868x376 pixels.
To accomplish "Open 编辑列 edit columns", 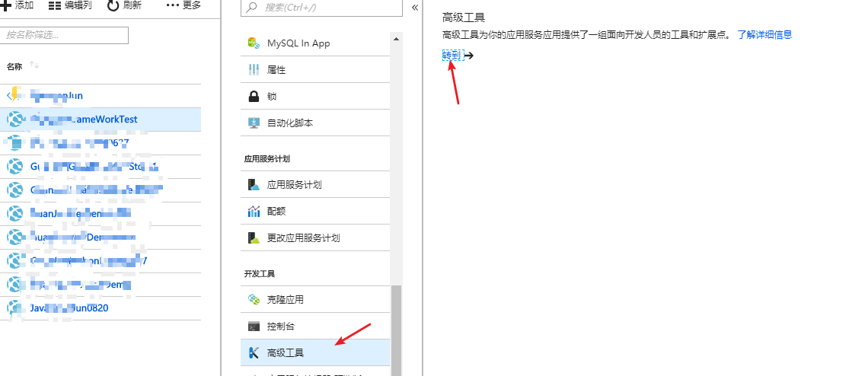I will [70, 5].
